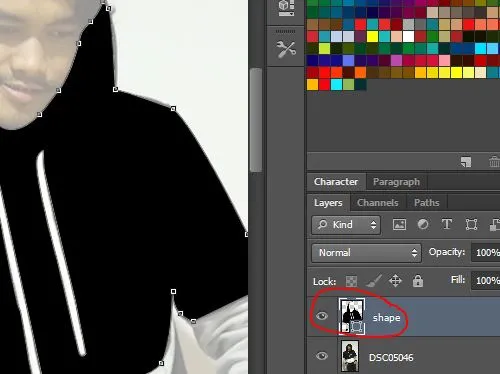Screen dimensions: 500x374
Task: Pick the periwinkle blue swatch
Action: [348, 60]
